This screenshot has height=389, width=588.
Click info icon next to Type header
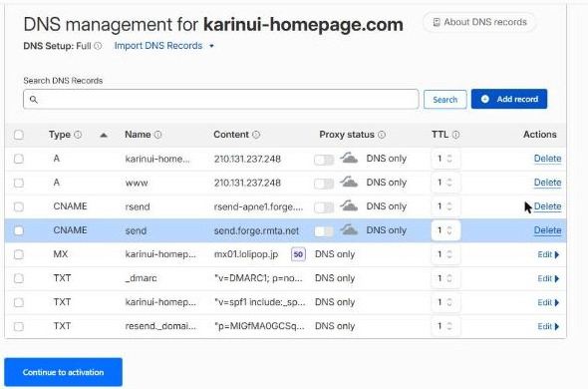click(78, 135)
